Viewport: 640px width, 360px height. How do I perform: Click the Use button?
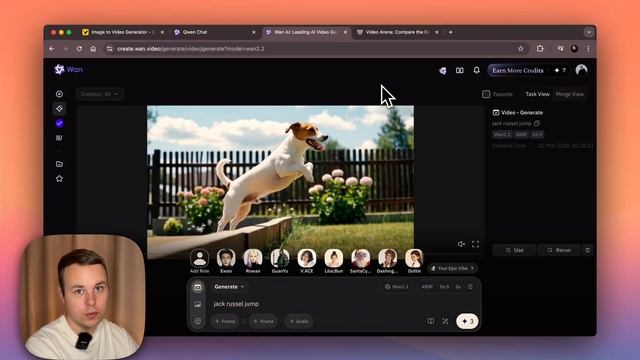pyautogui.click(x=514, y=250)
